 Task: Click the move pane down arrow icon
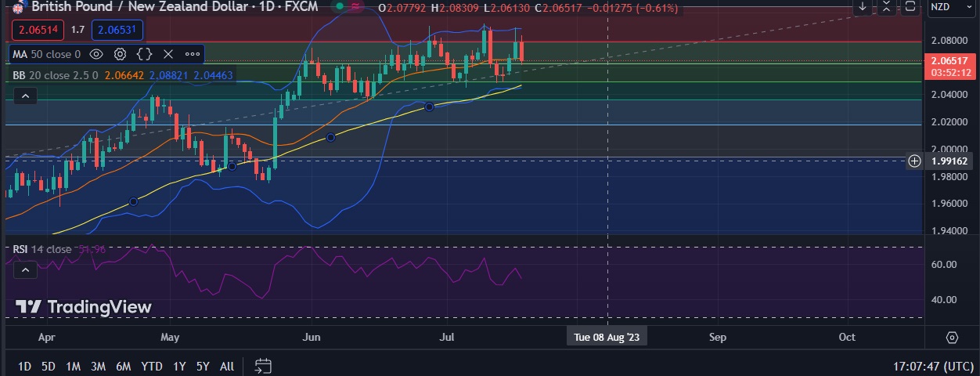pyautogui.click(x=863, y=7)
